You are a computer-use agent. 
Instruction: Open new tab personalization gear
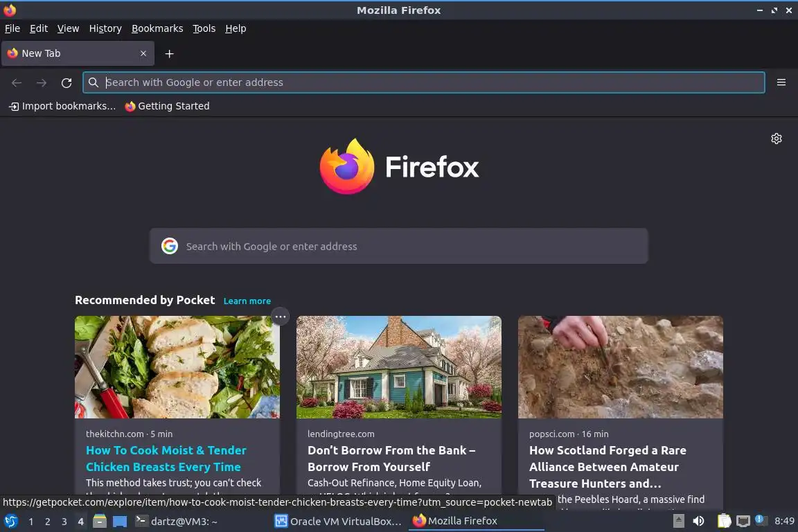tap(776, 139)
